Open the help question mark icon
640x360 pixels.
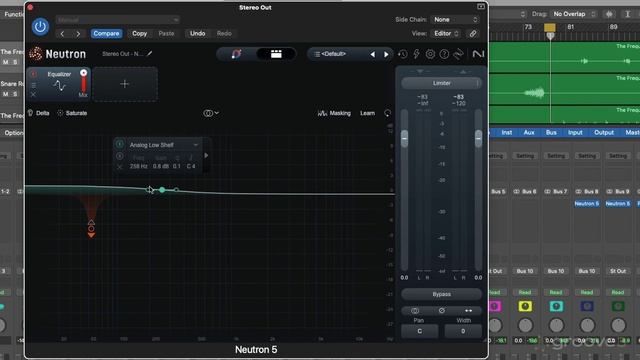coord(444,54)
